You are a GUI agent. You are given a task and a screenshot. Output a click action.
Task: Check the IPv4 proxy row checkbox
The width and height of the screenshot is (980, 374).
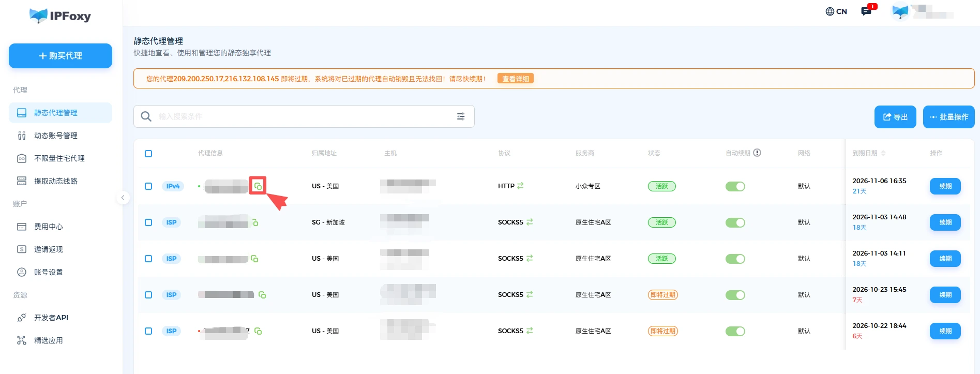148,186
